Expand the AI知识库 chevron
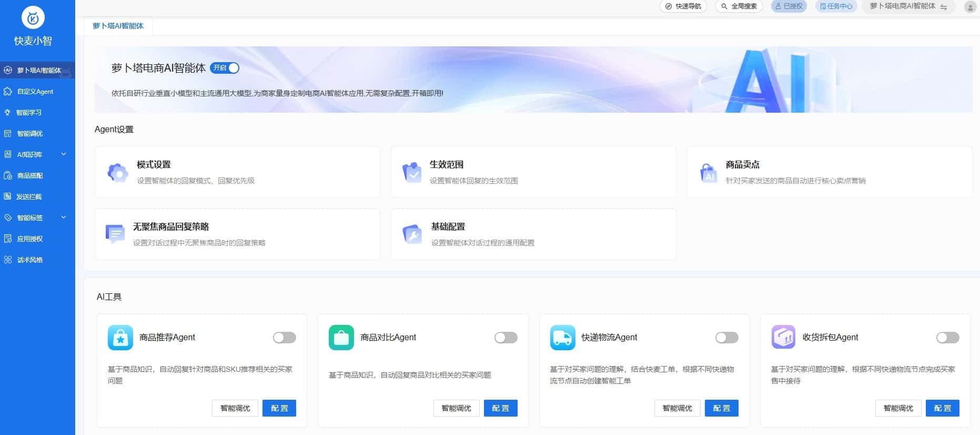Screen dimensions: 980x435 coord(64,154)
